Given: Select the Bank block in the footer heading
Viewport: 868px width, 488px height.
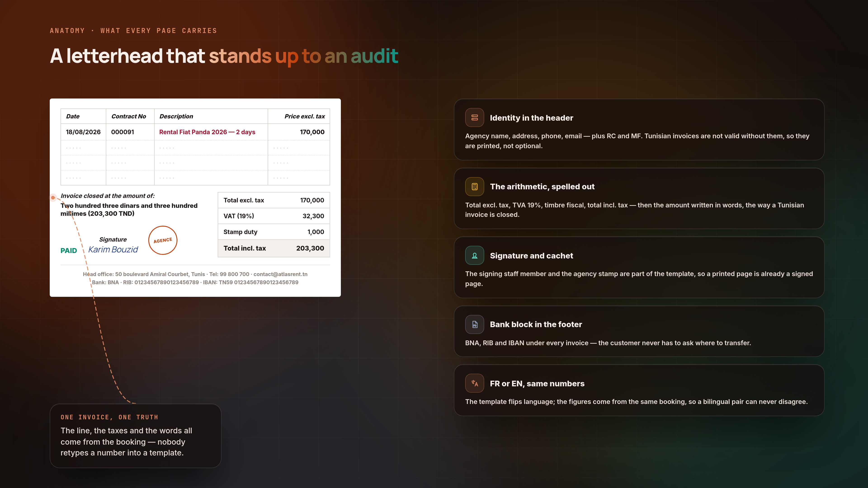Looking at the screenshot, I should click(x=536, y=324).
